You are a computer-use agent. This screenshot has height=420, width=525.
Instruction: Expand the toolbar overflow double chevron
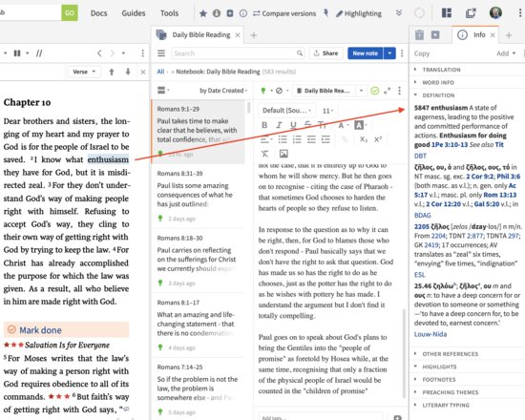(398, 13)
